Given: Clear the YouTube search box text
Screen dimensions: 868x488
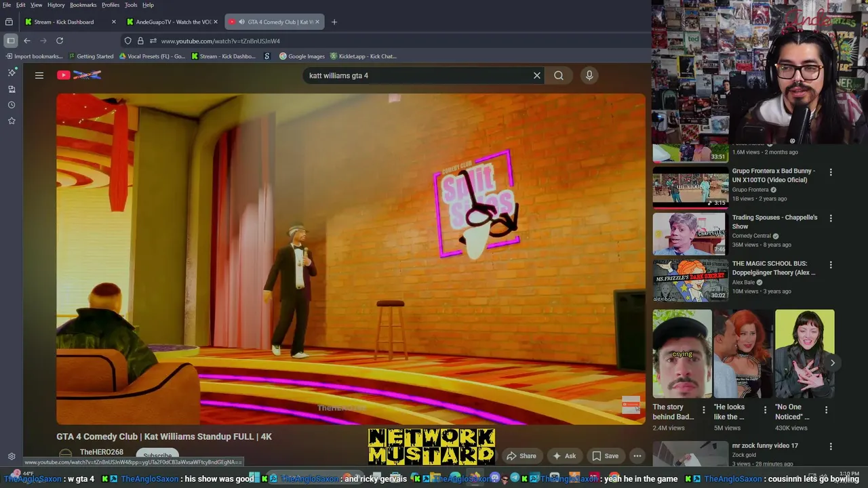Looking at the screenshot, I should pos(537,75).
